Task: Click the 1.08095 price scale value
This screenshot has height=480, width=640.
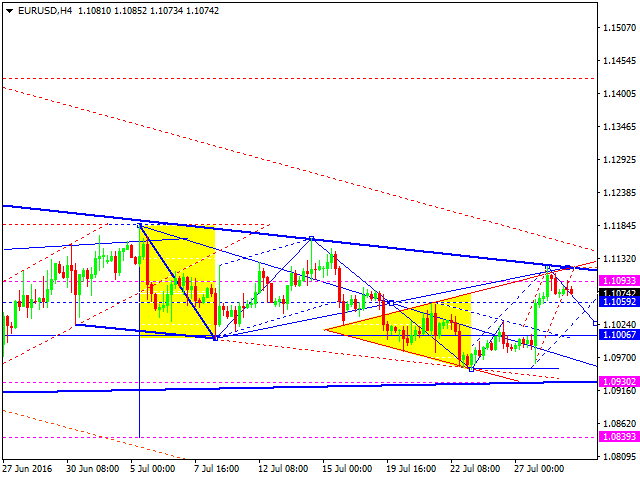Action: (x=620, y=456)
